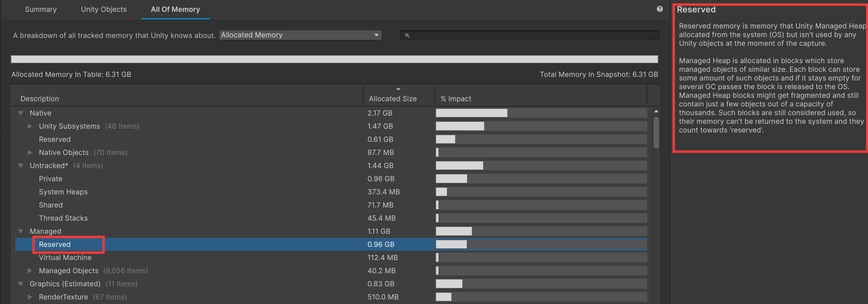Collapse the Native tree group

pos(21,113)
